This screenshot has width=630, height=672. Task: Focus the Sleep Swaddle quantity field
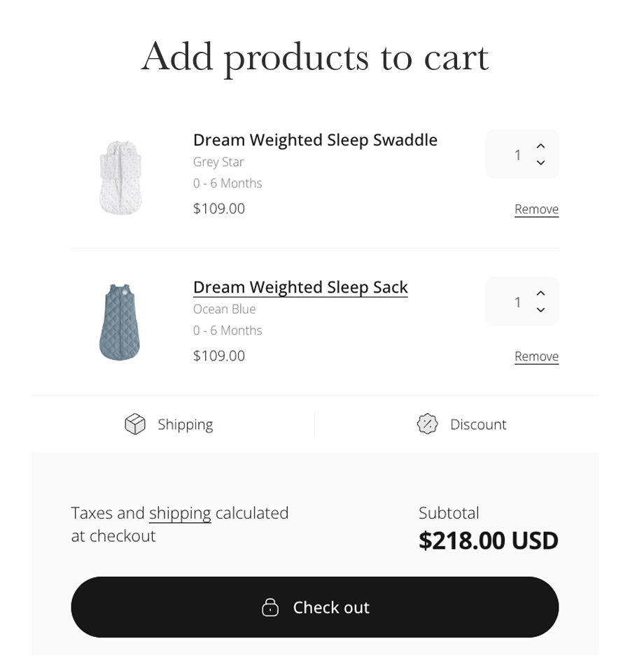517,155
